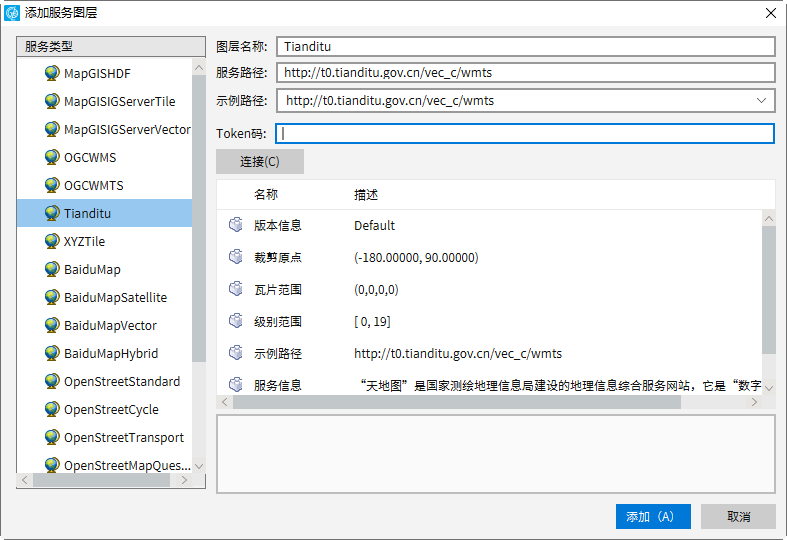787x540 pixels.
Task: Close the 添加服务图层 dialog
Action: point(771,13)
